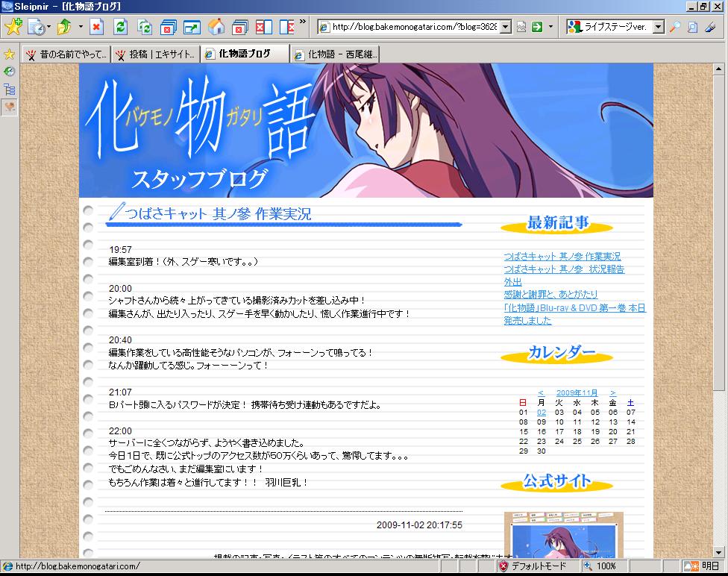The width and height of the screenshot is (728, 576).
Task: Click the official site thumbnail image
Action: point(564,535)
